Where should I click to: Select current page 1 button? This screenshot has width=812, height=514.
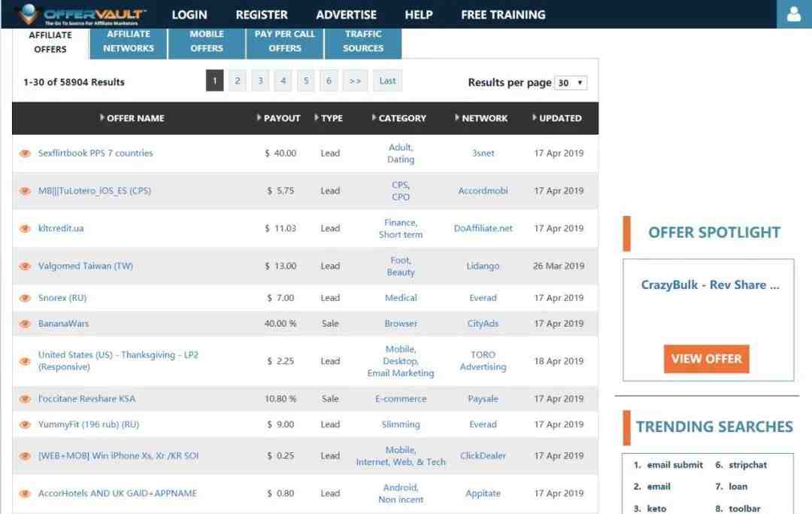click(215, 81)
